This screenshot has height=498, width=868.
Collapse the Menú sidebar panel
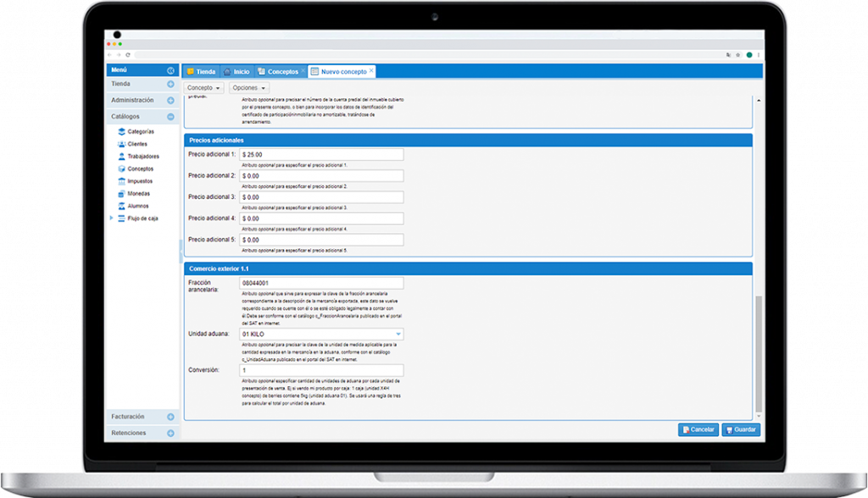point(170,70)
